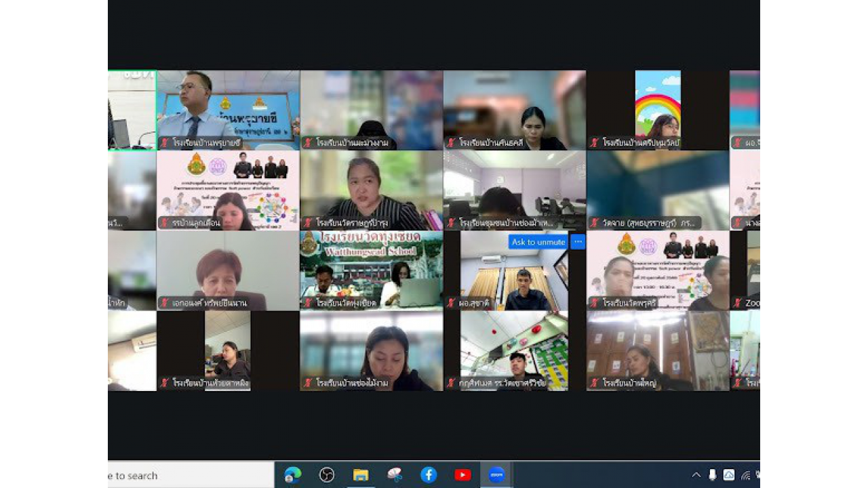Select the โรงเรียนวัดราษฎร์บำรุง speaker video tile
This screenshot has width=868, height=488.
tap(372, 188)
